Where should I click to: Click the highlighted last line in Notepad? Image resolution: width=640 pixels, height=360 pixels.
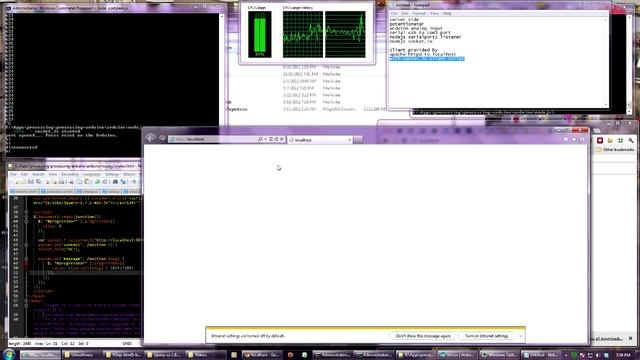point(427,59)
